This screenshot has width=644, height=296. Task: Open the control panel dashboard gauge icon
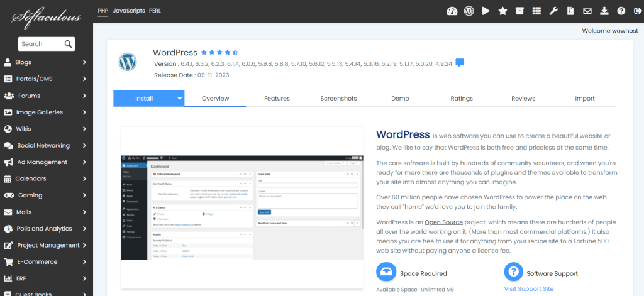click(x=452, y=11)
